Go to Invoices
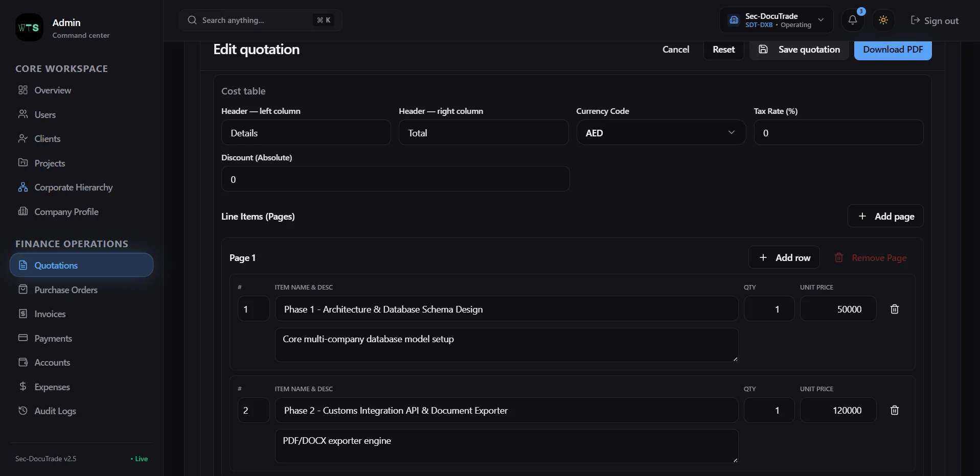980x476 pixels. pos(82,314)
